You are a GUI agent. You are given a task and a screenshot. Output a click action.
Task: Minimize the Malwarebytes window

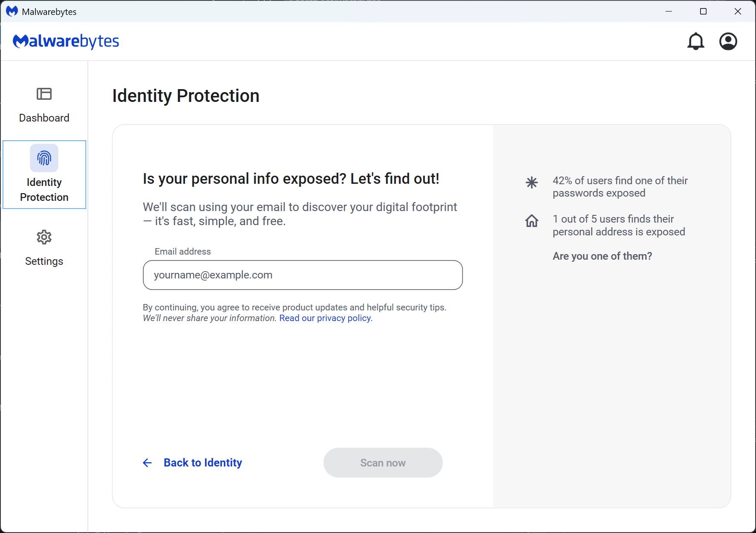[668, 12]
